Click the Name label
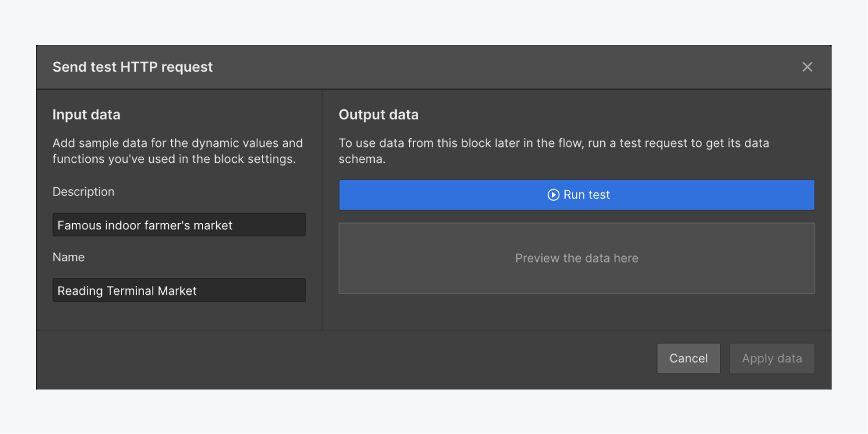Viewport: 868px width, 434px height. tap(69, 257)
